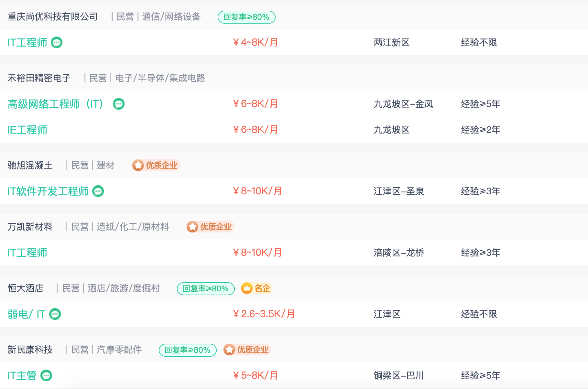The width and height of the screenshot is (588, 389).
Task: Click 优质企业 star badge for 驰旭混凝土
Action: pyautogui.click(x=156, y=165)
